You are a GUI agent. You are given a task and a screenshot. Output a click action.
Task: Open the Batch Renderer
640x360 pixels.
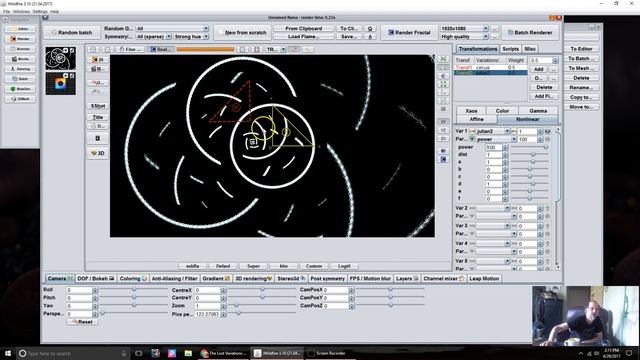530,32
